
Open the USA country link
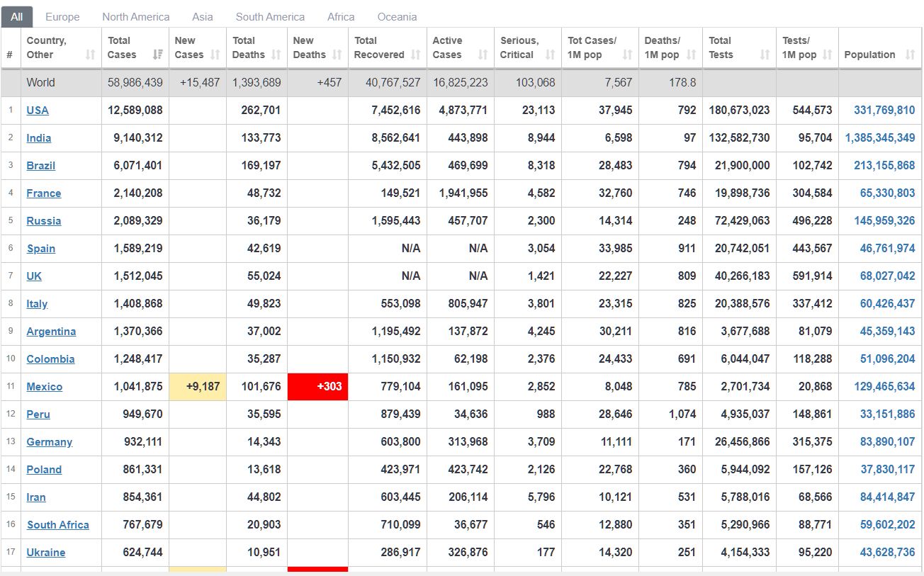coord(38,110)
